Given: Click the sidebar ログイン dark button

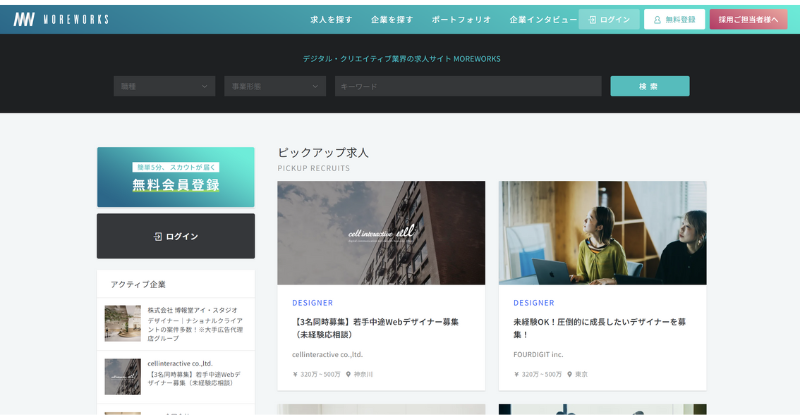Looking at the screenshot, I should click(x=176, y=236).
